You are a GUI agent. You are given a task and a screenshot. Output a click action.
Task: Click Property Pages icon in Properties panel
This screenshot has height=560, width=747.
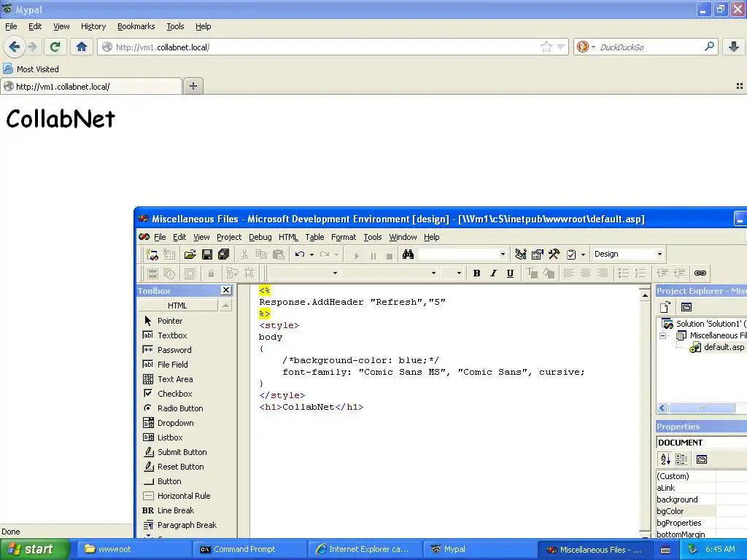pos(701,459)
